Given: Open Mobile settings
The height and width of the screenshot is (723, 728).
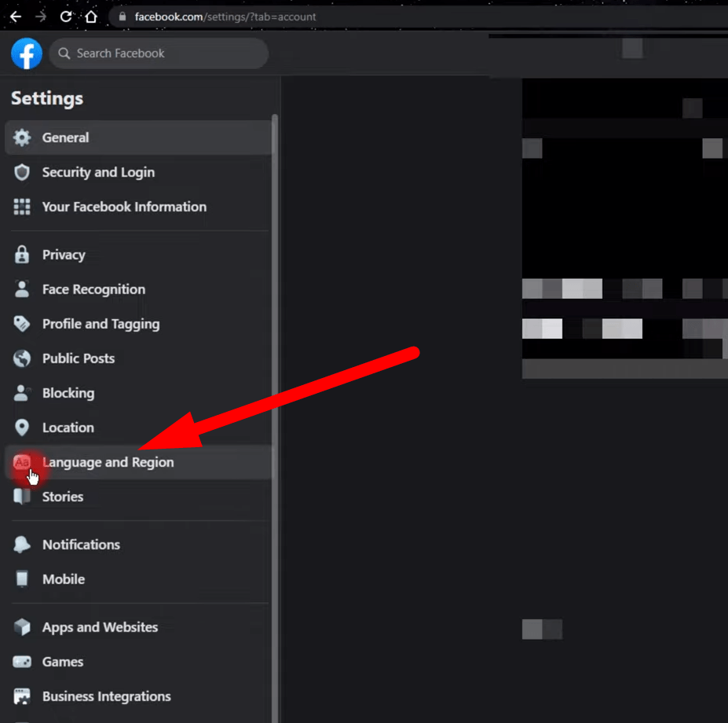Looking at the screenshot, I should (138, 579).
